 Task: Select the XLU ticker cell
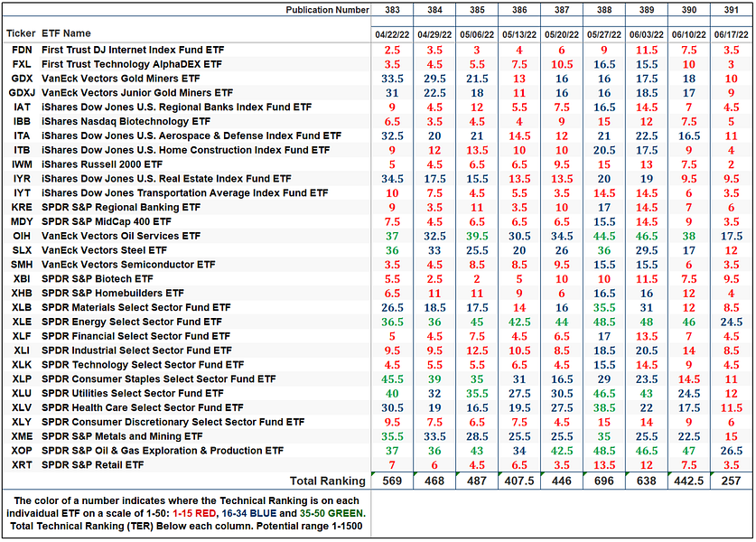[22, 394]
